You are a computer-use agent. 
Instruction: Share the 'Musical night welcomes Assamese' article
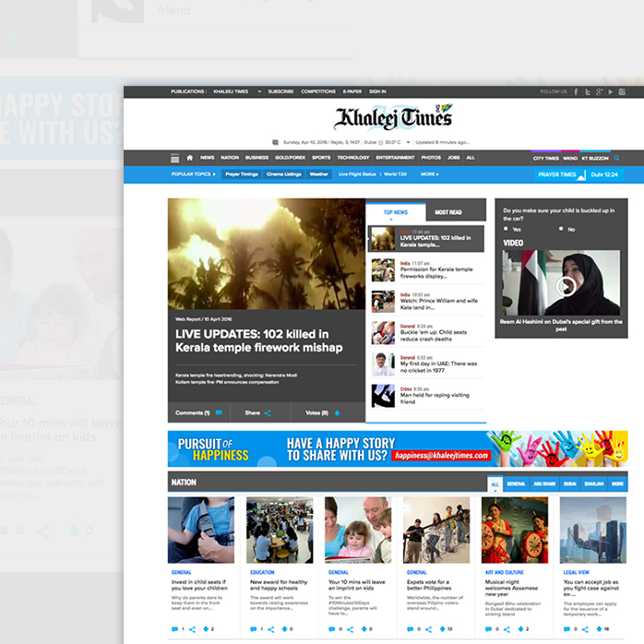click(507, 629)
